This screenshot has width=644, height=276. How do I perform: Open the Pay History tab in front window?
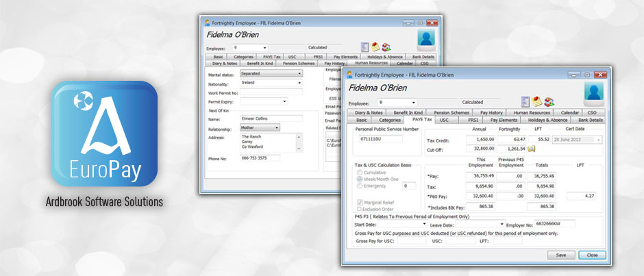[491, 112]
